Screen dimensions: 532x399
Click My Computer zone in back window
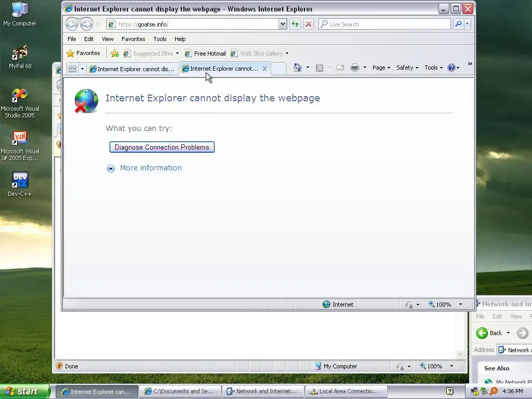[336, 366]
